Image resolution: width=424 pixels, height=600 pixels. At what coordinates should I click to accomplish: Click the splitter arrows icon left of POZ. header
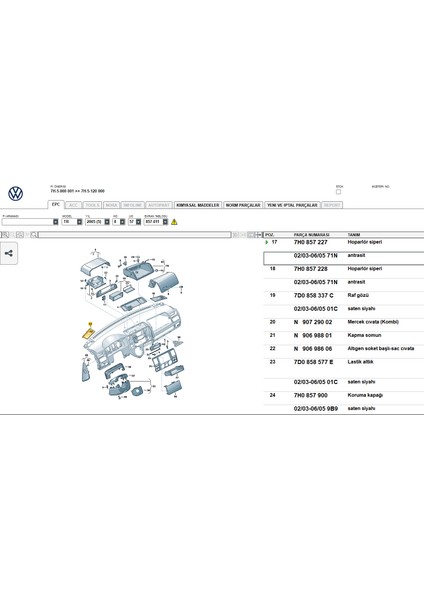pos(259,235)
